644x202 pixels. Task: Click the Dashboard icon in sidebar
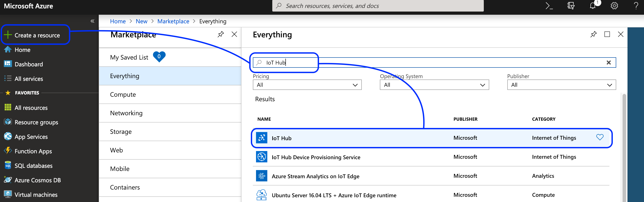[x=8, y=64]
